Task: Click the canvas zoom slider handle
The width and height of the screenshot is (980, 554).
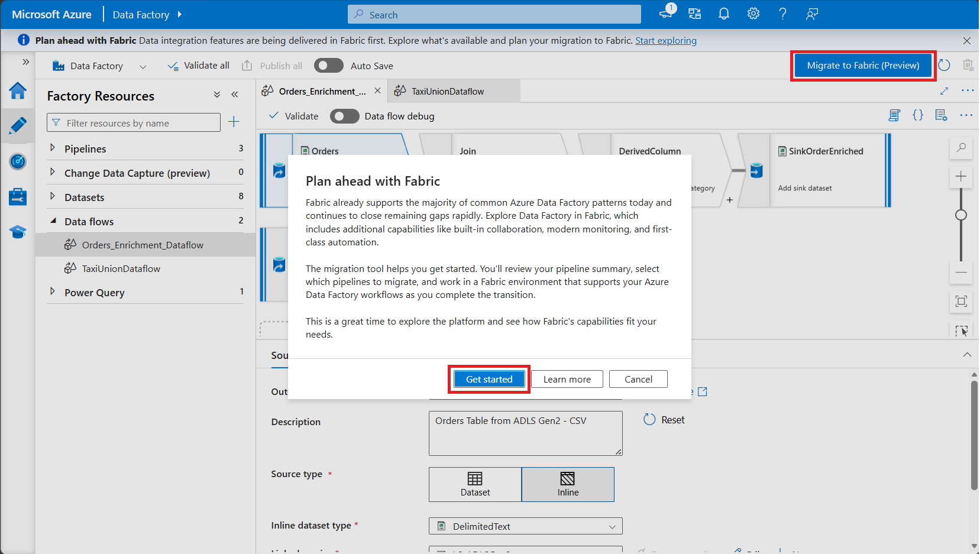Action: pyautogui.click(x=961, y=215)
